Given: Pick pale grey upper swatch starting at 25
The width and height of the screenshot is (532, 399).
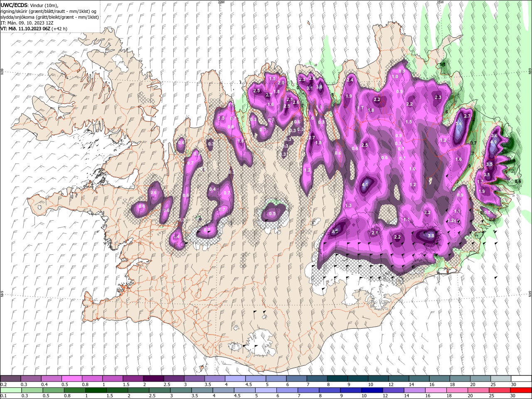Looking at the screenshot, I should (x=500, y=379).
